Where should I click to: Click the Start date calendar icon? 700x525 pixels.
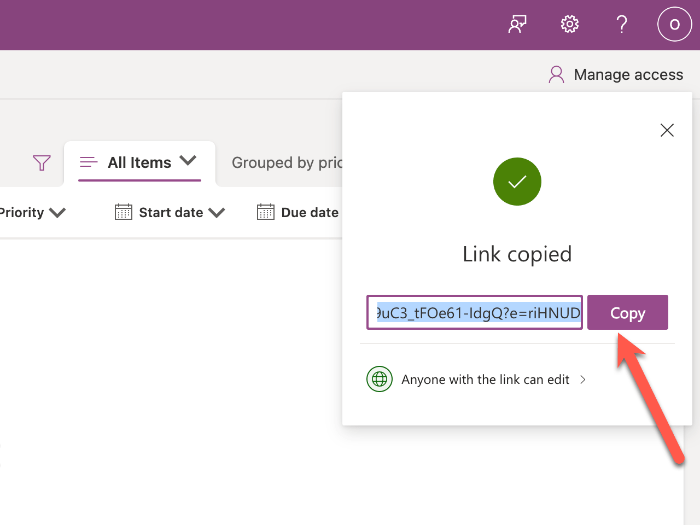pos(124,212)
